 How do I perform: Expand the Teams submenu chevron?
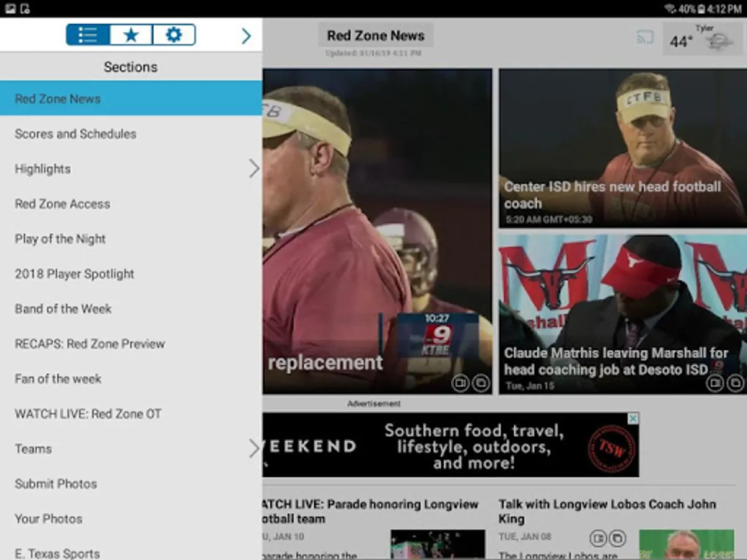pos(253,449)
